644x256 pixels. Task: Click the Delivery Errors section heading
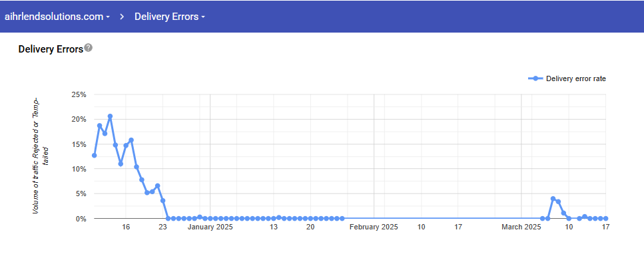click(x=51, y=49)
